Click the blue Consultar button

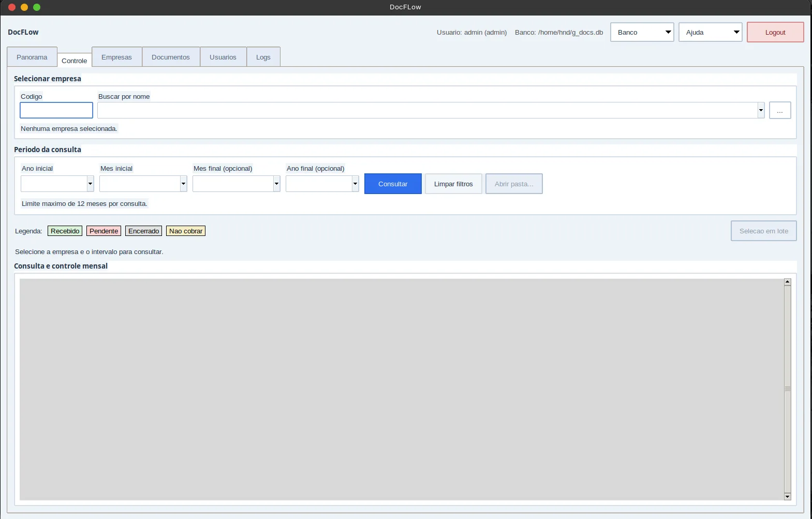393,184
